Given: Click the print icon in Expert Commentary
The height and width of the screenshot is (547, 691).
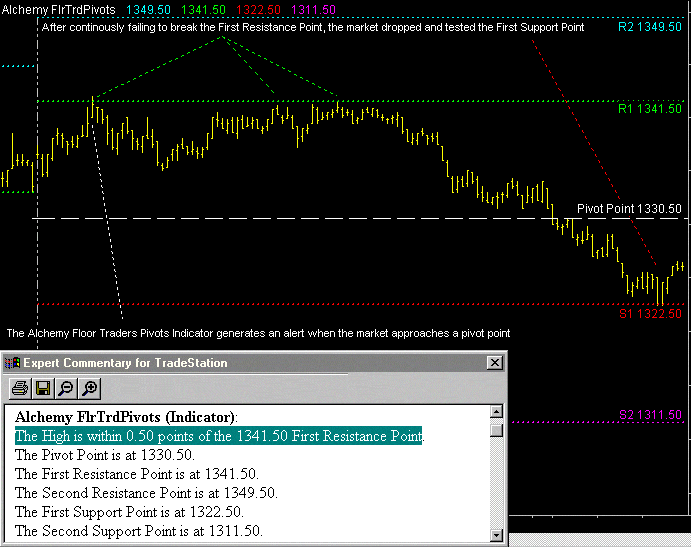Looking at the screenshot, I should [x=20, y=388].
